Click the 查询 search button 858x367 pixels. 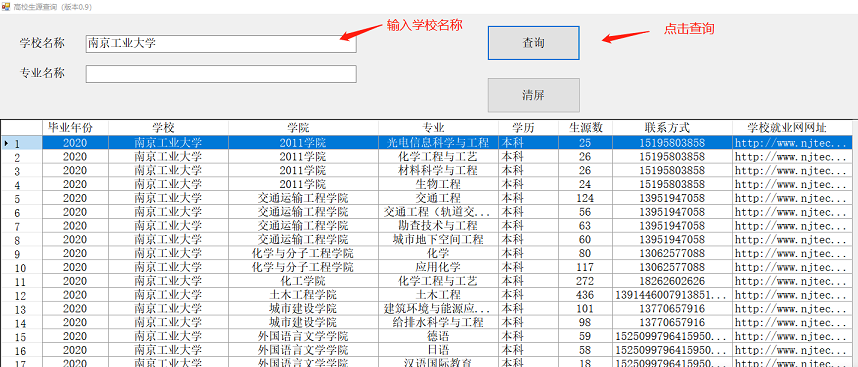pyautogui.click(x=534, y=43)
